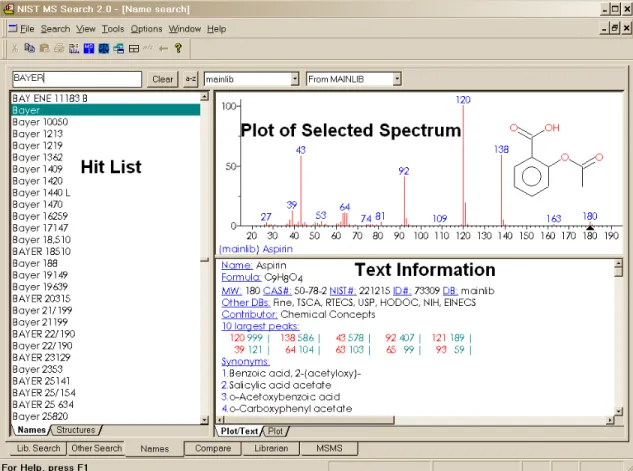
Task: Click the greyed m/z toolbar icon
Action: coord(148,48)
